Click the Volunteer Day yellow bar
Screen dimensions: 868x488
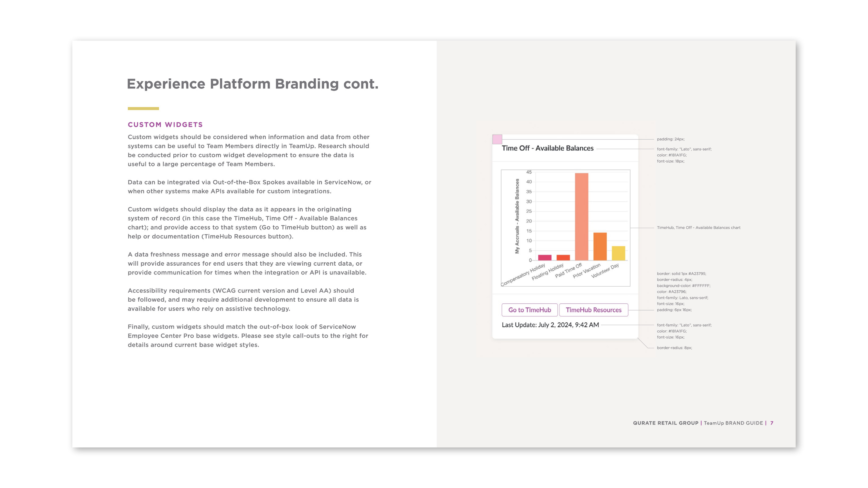tap(618, 253)
